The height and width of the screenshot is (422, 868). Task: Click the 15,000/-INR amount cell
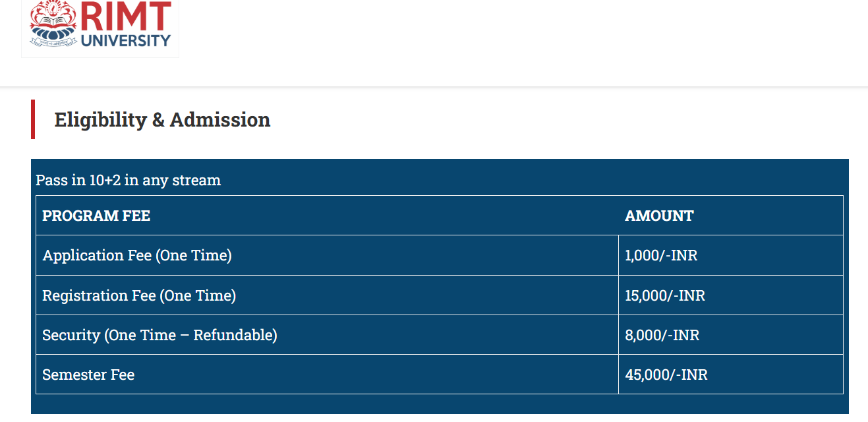coord(731,295)
